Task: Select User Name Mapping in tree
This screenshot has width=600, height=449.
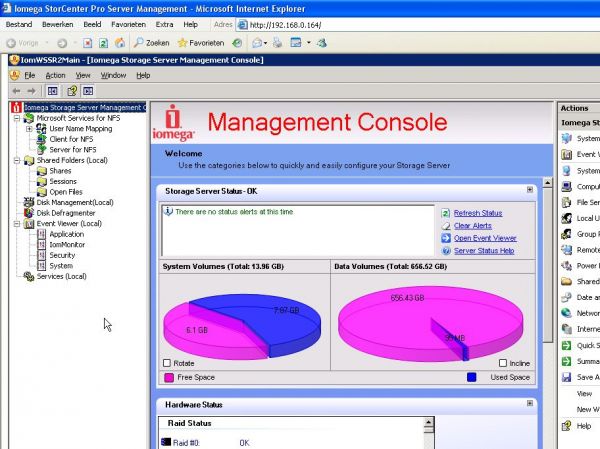Action: pos(81,129)
